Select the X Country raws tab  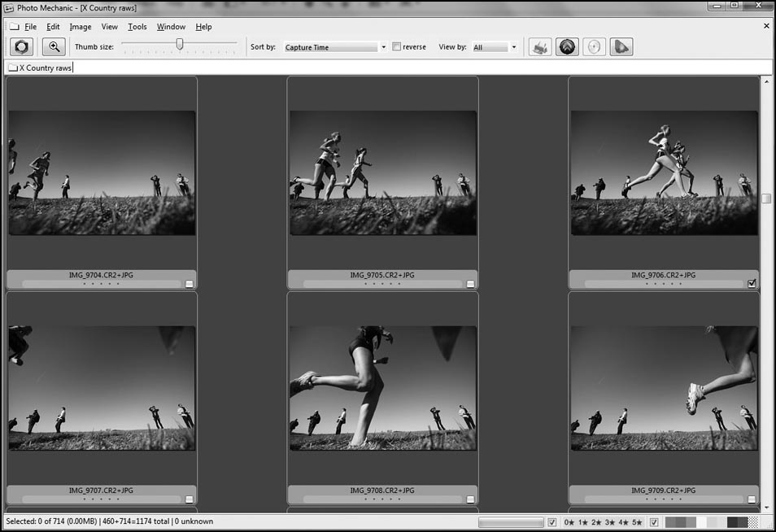pyautogui.click(x=40, y=68)
